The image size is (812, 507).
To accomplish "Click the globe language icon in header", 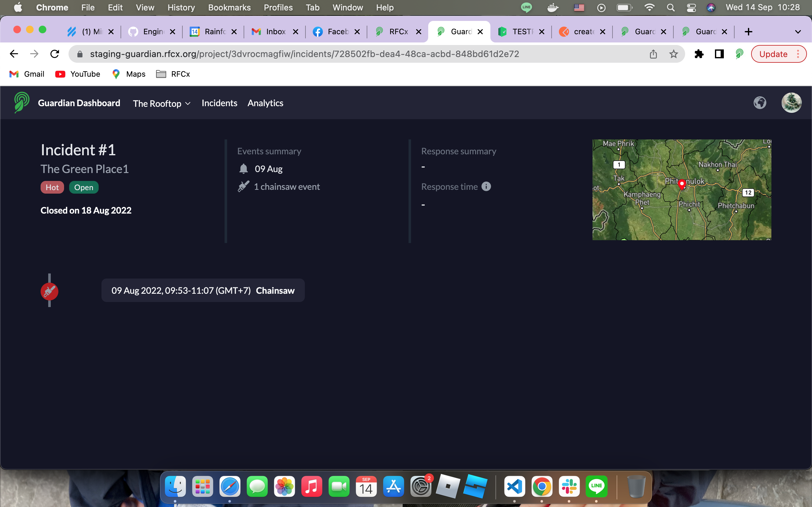I will pos(760,103).
